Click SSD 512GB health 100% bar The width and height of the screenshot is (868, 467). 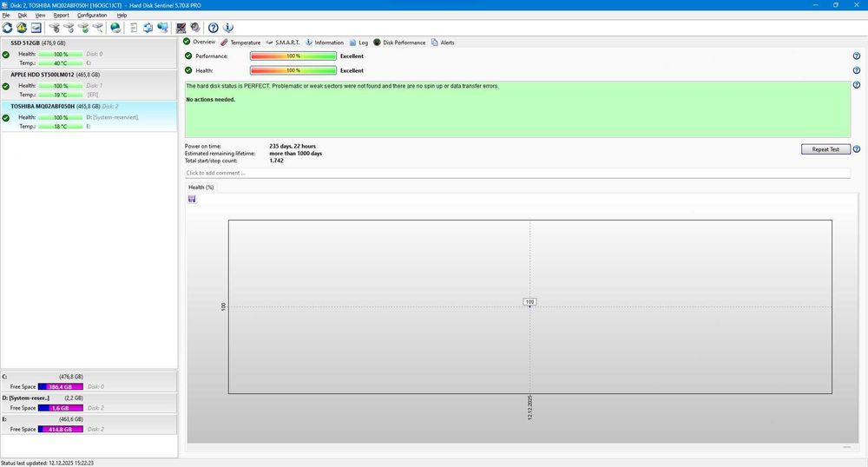tap(61, 54)
